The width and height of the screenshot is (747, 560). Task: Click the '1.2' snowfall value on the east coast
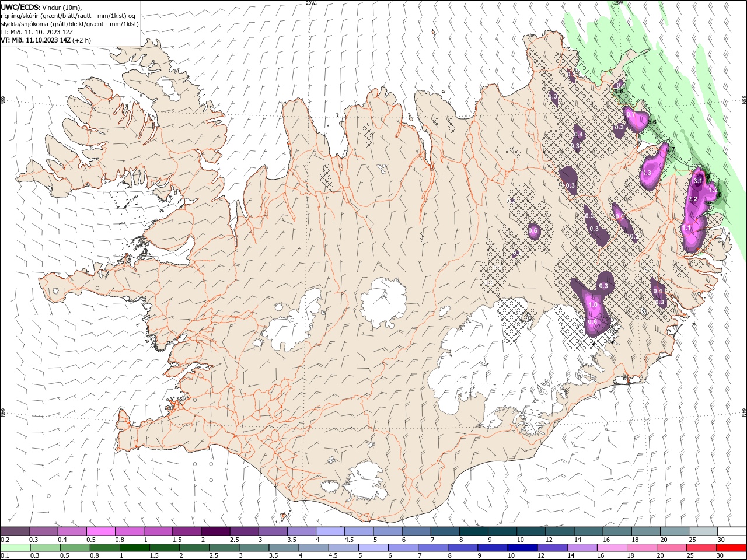(x=713, y=190)
